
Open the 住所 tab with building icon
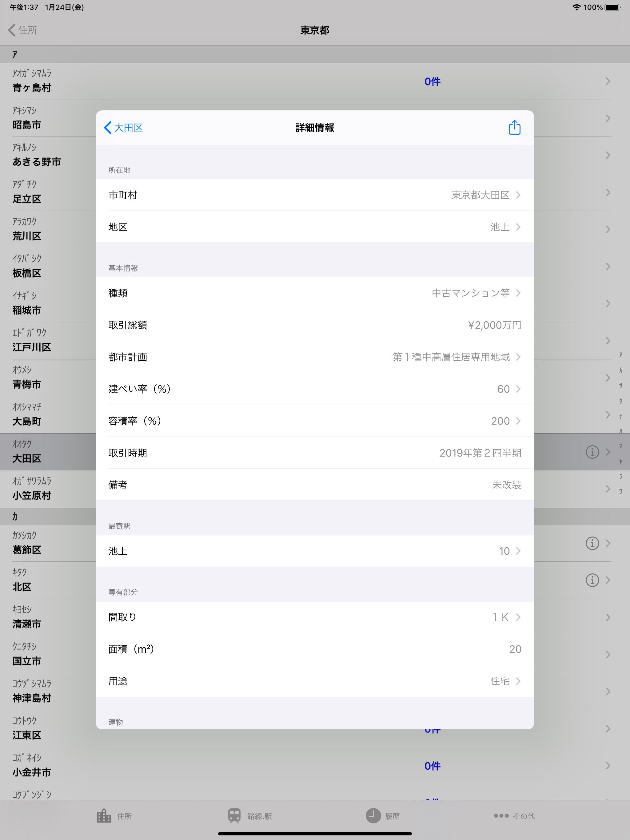(x=114, y=816)
